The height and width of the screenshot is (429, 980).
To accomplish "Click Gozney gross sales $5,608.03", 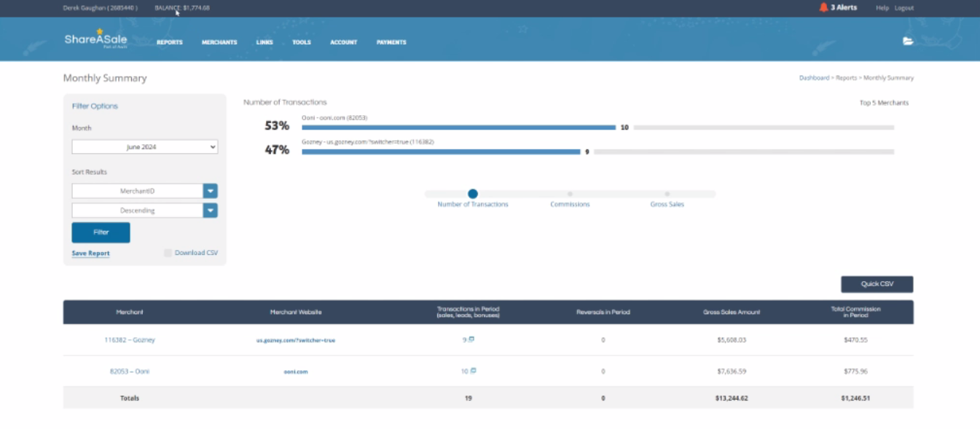I will coord(732,340).
